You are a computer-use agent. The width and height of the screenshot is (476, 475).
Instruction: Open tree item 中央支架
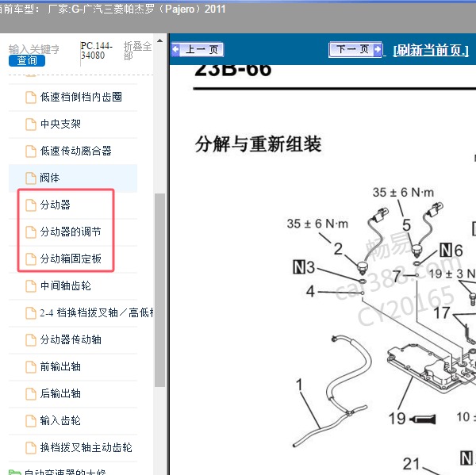tap(60, 124)
